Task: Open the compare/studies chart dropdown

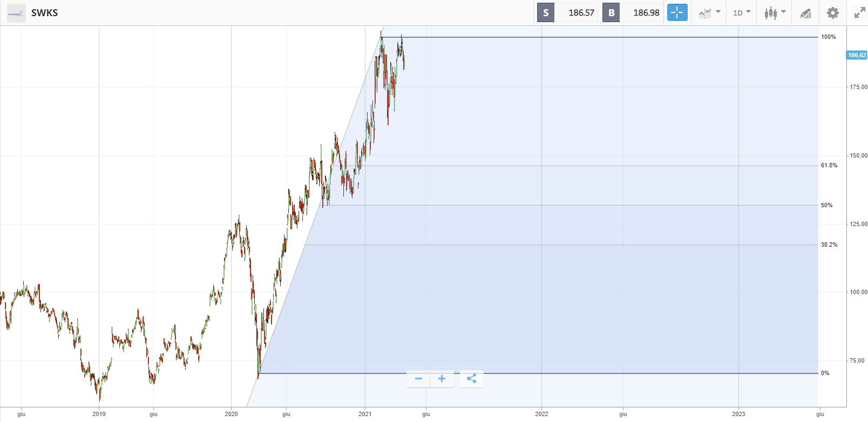Action: 709,12
